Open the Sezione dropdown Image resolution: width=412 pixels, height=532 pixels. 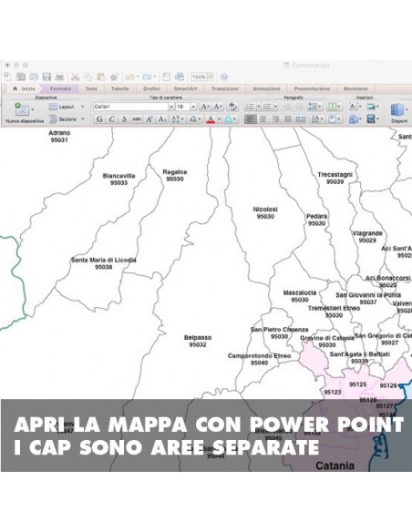coord(67,119)
